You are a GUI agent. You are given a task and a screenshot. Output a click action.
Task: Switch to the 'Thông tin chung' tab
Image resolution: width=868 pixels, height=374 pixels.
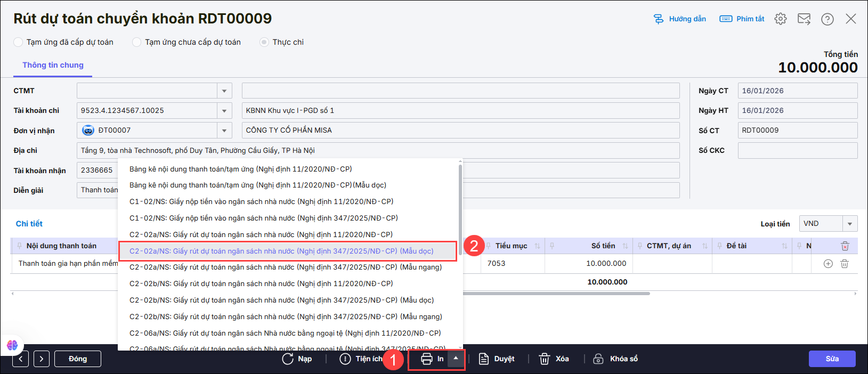pyautogui.click(x=53, y=65)
